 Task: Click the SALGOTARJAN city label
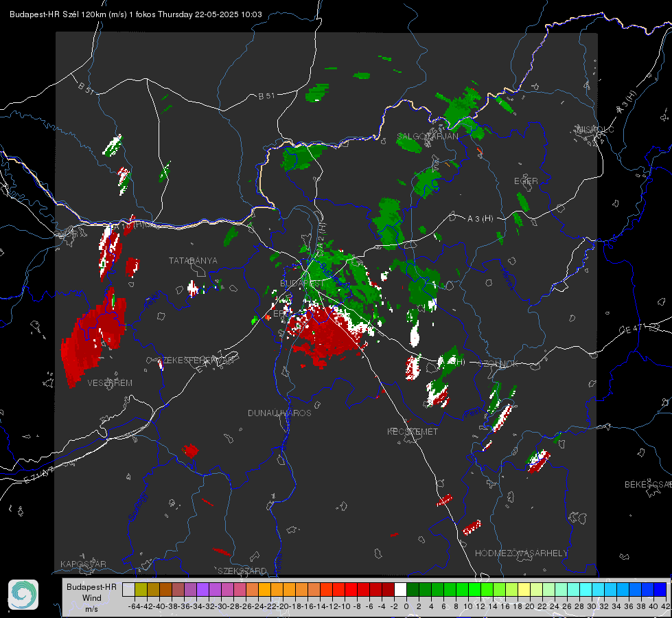coord(427,137)
